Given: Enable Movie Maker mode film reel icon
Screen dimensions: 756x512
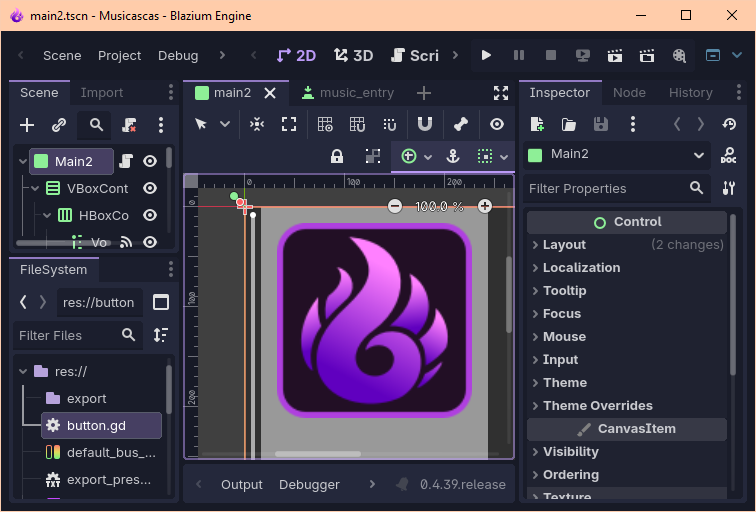Looking at the screenshot, I should tap(679, 55).
